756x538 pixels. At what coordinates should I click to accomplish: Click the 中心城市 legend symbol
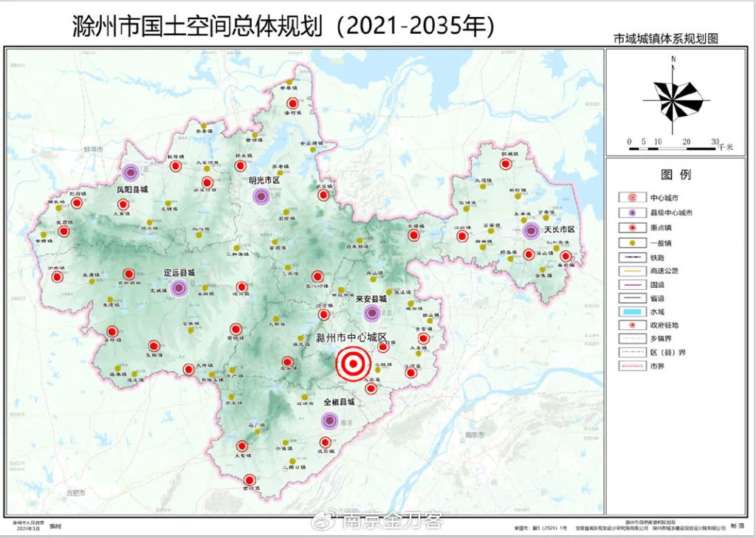pos(630,198)
